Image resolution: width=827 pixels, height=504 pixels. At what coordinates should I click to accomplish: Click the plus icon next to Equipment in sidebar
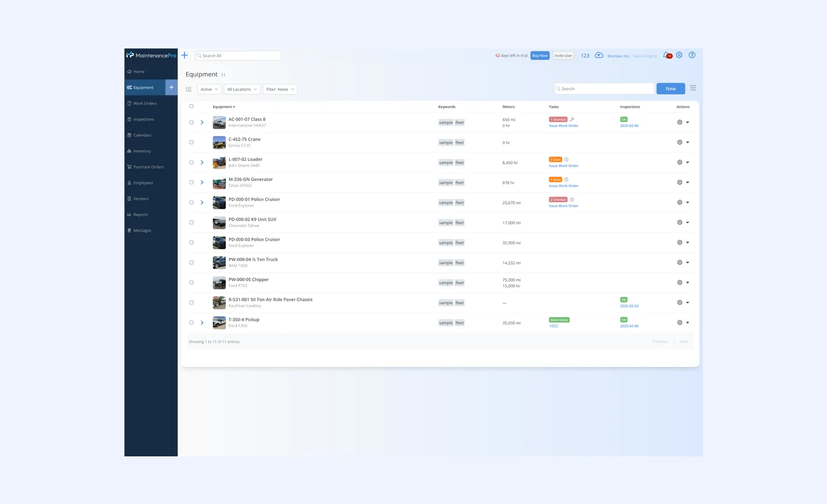click(x=172, y=87)
